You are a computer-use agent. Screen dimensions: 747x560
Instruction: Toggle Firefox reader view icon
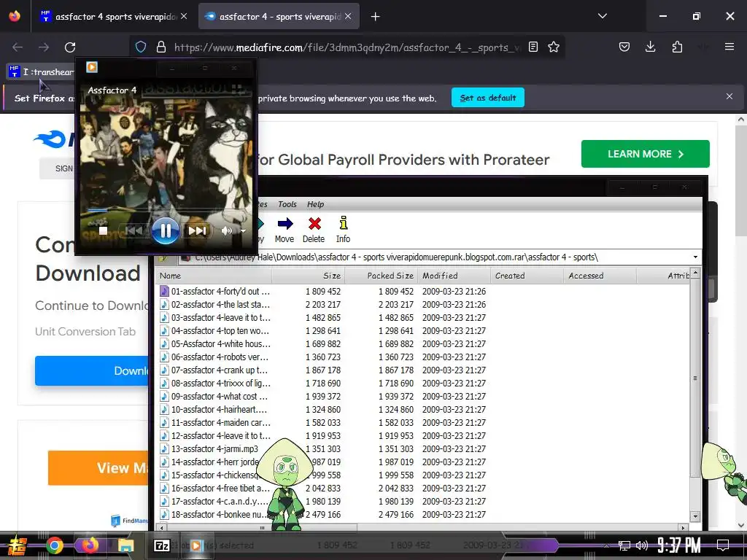[533, 47]
